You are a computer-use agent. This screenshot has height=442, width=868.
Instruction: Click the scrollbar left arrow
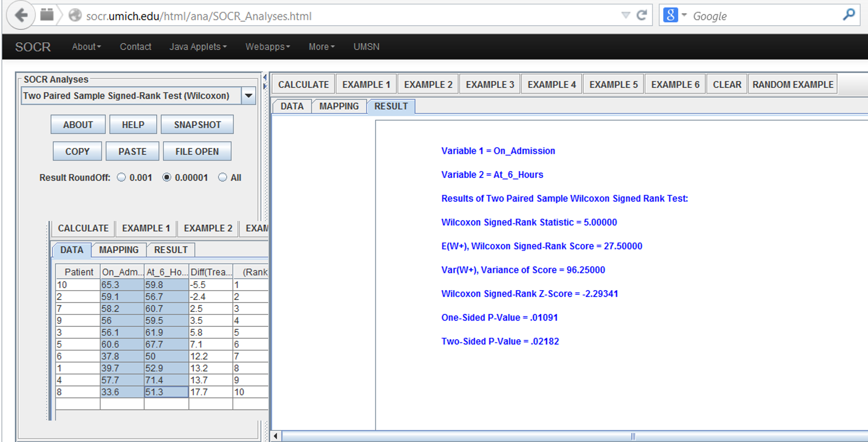coord(276,436)
